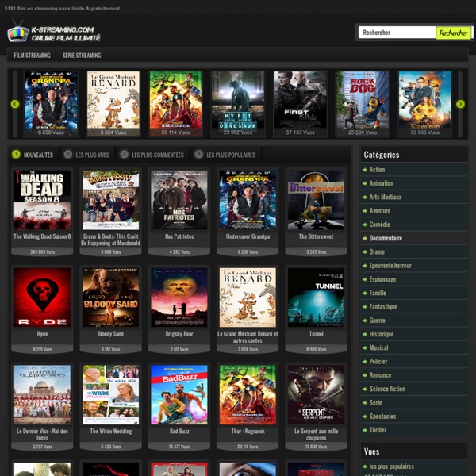Click the carousel previous arrow
Image resolution: width=476 pixels, height=476 pixels.
pyautogui.click(x=15, y=104)
